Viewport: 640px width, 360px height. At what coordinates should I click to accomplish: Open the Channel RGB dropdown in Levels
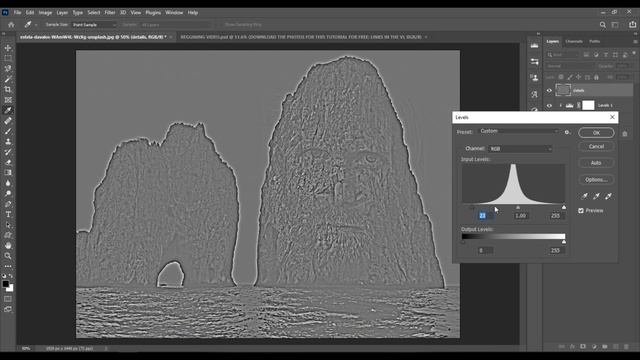point(520,149)
